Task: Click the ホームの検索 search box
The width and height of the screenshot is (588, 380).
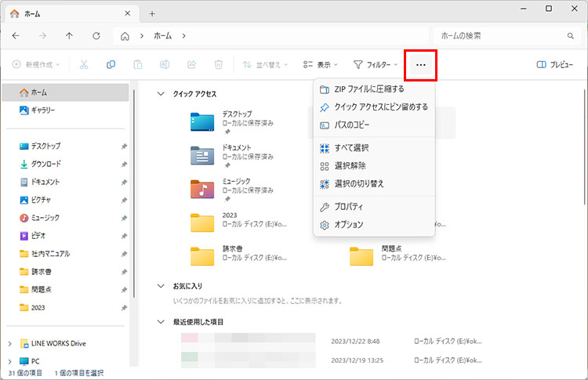Action: (502, 36)
